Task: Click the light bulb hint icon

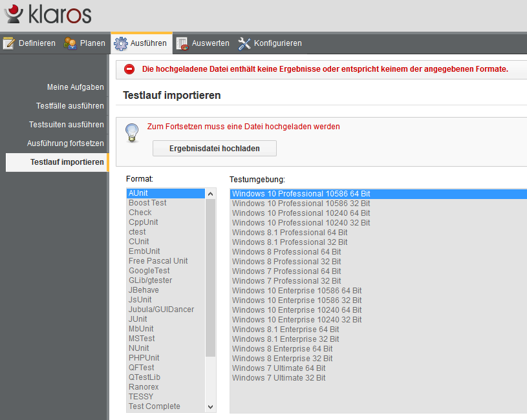Action: coord(132,132)
